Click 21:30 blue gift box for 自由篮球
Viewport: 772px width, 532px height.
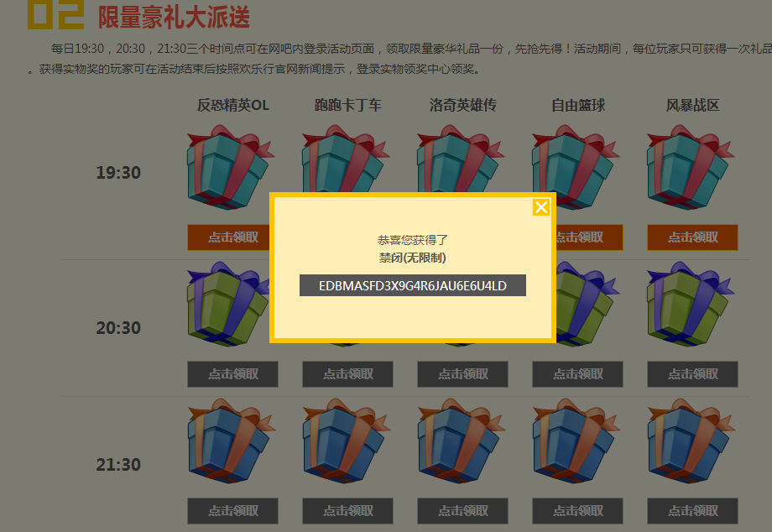pyautogui.click(x=576, y=441)
